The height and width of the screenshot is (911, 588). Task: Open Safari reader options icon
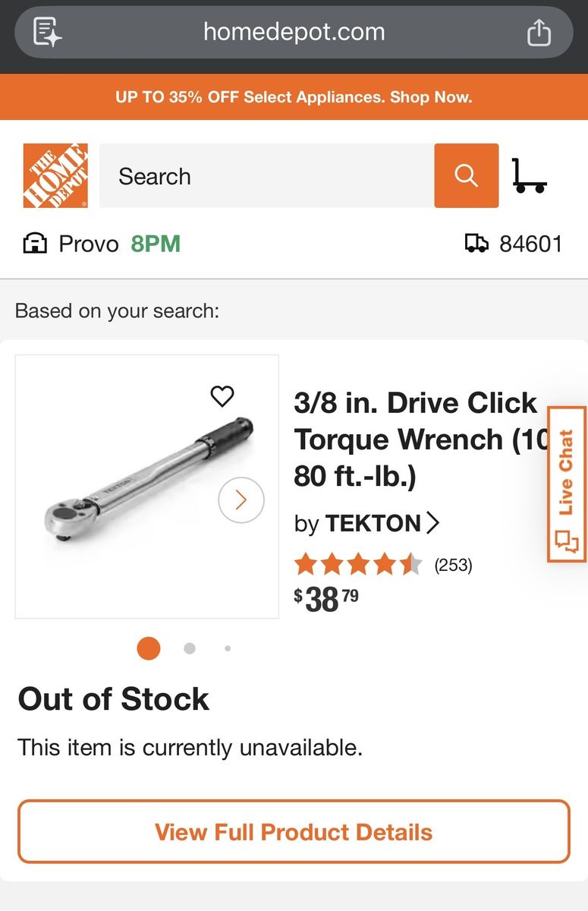click(47, 33)
